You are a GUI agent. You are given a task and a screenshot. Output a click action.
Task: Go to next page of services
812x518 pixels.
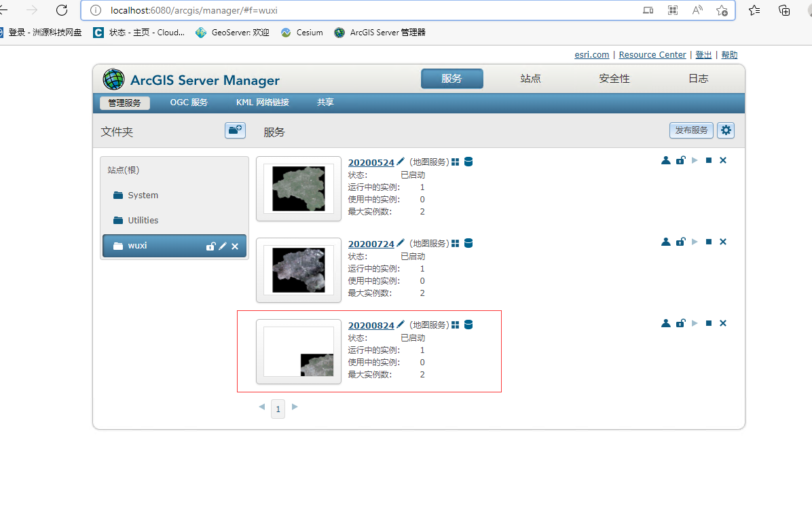[x=295, y=407]
